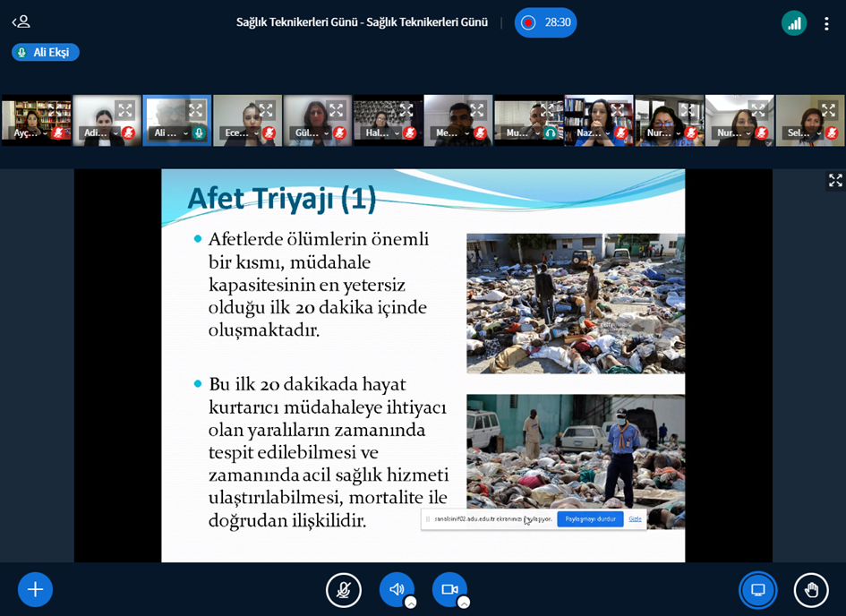The height and width of the screenshot is (616, 846).
Task: Unmute your microphone
Action: pyautogui.click(x=344, y=590)
